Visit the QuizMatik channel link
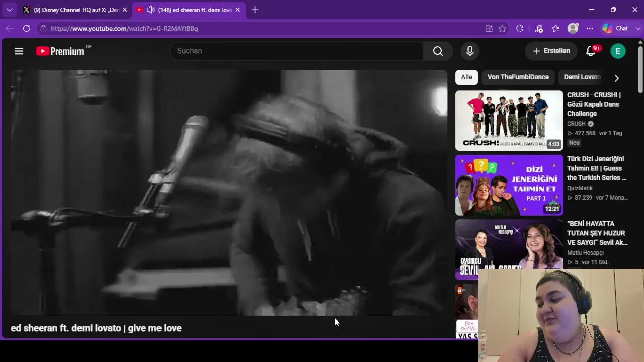 point(580,188)
